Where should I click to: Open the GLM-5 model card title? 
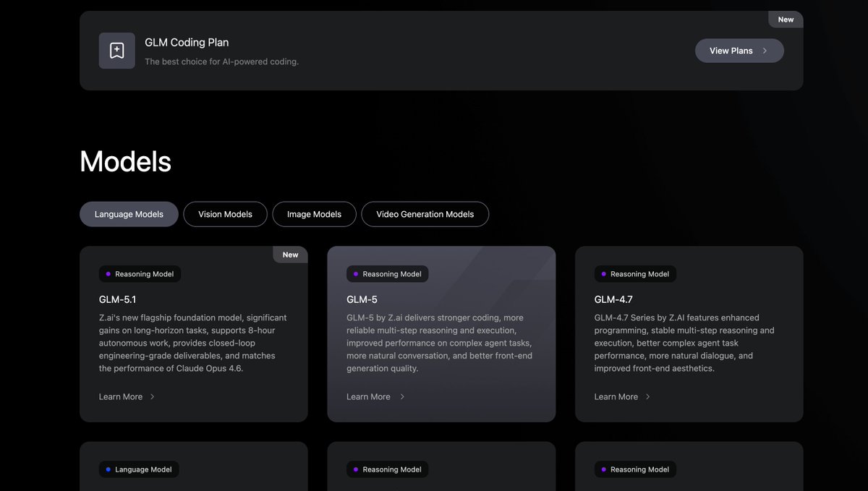(362, 299)
